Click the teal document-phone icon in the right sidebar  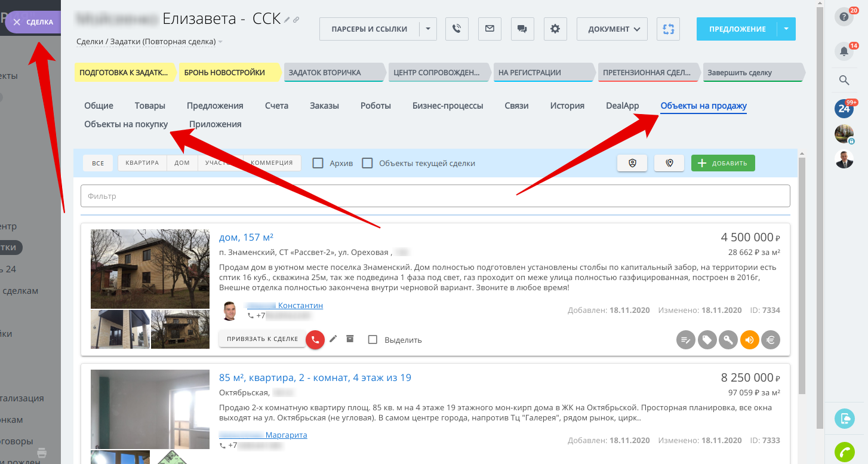(x=844, y=419)
